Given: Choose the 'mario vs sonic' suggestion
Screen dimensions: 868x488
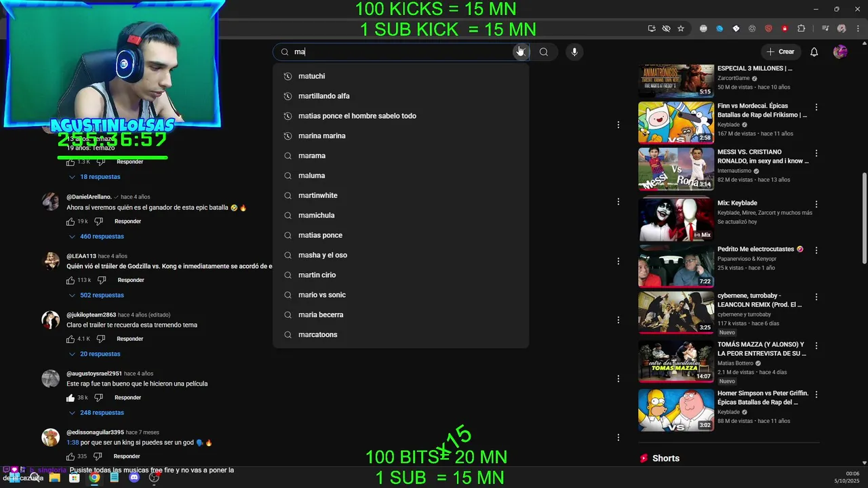Looking at the screenshot, I should point(401,295).
